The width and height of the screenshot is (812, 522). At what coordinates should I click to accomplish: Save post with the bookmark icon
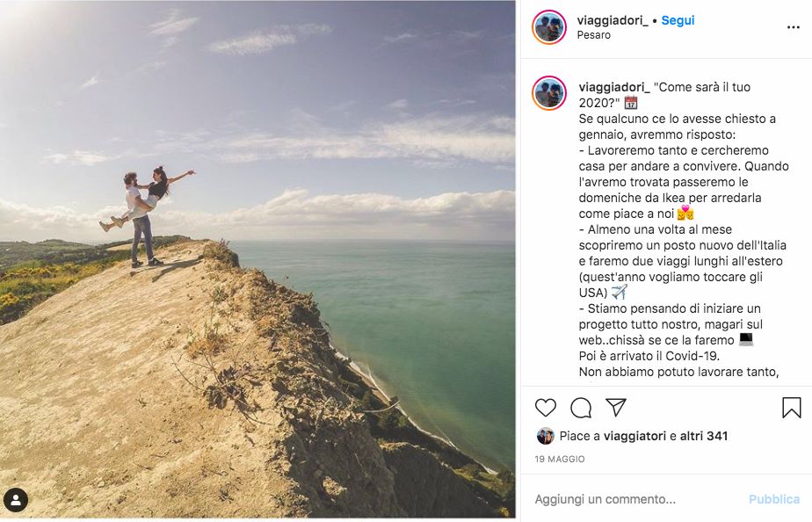coord(791,408)
